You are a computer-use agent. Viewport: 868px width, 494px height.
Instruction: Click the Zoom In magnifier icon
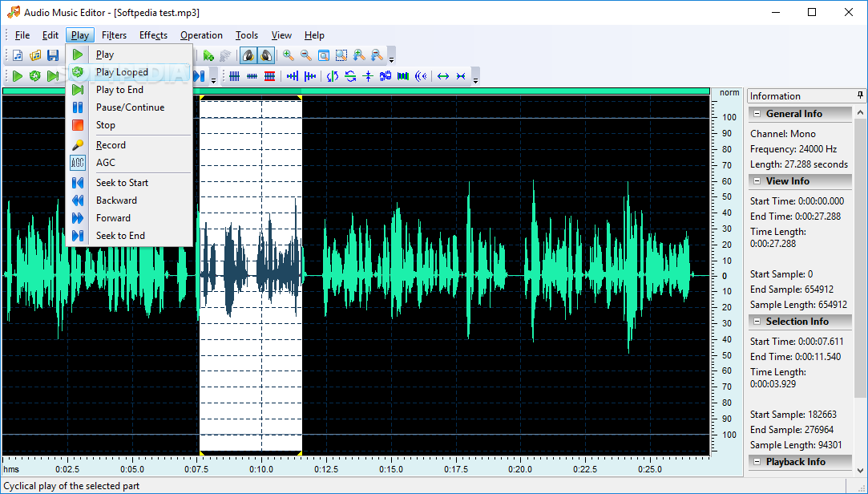coord(289,55)
